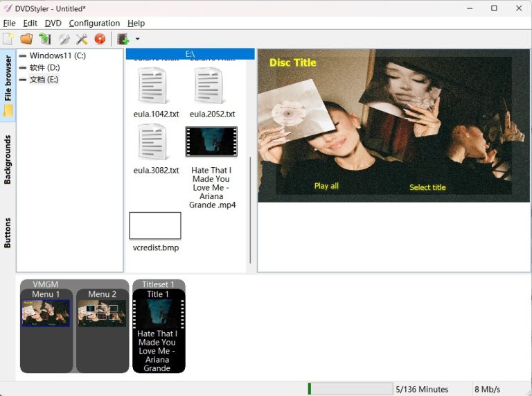Select the eula.1042.txt file icon

153,85
